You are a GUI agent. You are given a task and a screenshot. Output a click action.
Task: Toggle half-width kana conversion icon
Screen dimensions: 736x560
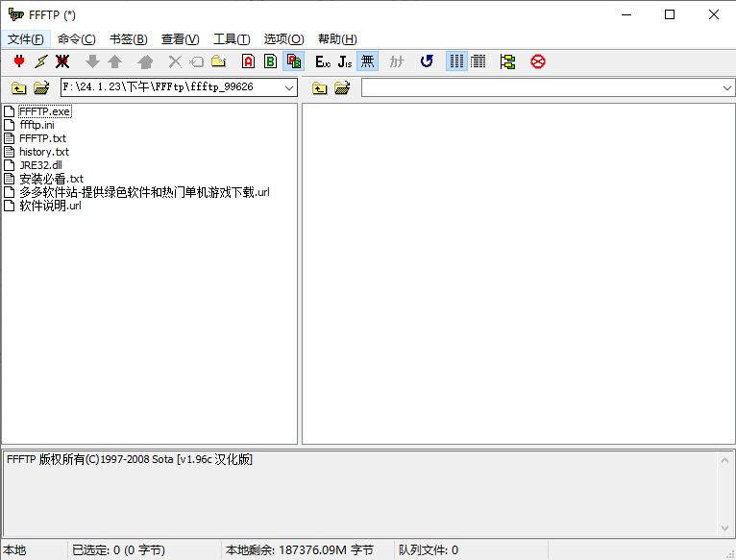(397, 61)
